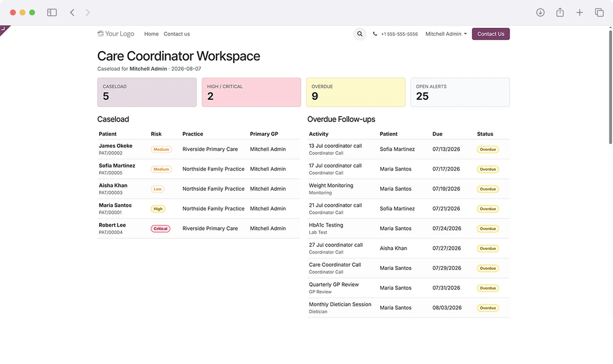Image resolution: width=613 pixels, height=364 pixels.
Task: Click Riverside Primary Care in James Okeke row
Action: pos(210,149)
